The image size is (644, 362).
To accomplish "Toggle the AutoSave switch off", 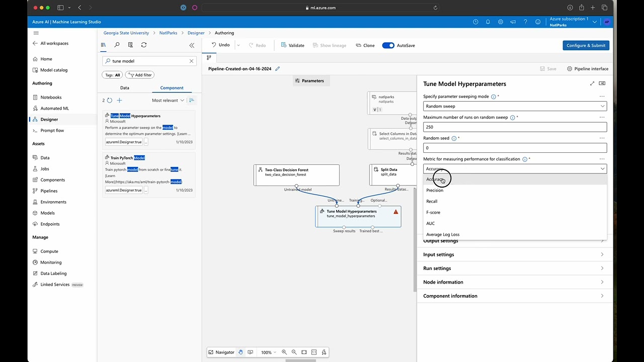I will pyautogui.click(x=388, y=45).
